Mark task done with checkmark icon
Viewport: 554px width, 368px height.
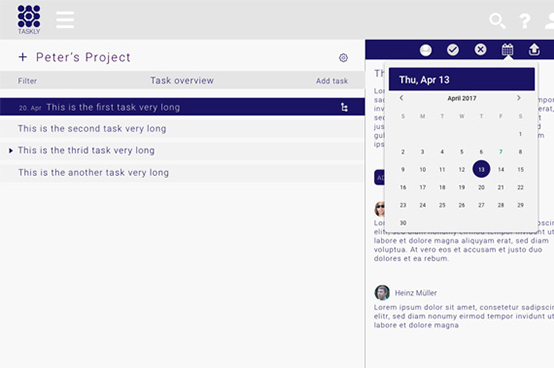click(x=453, y=50)
